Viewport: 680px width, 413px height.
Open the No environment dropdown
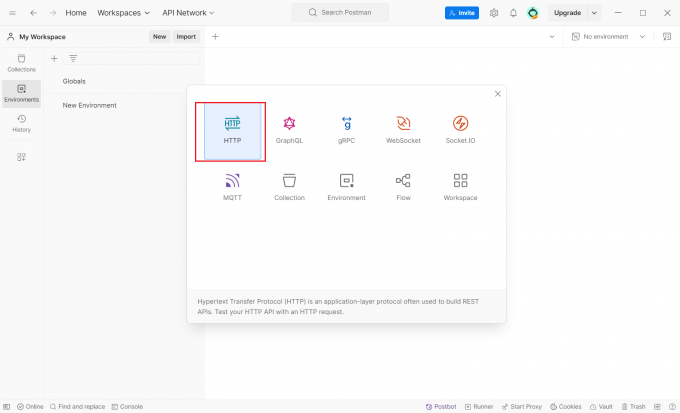pos(608,36)
